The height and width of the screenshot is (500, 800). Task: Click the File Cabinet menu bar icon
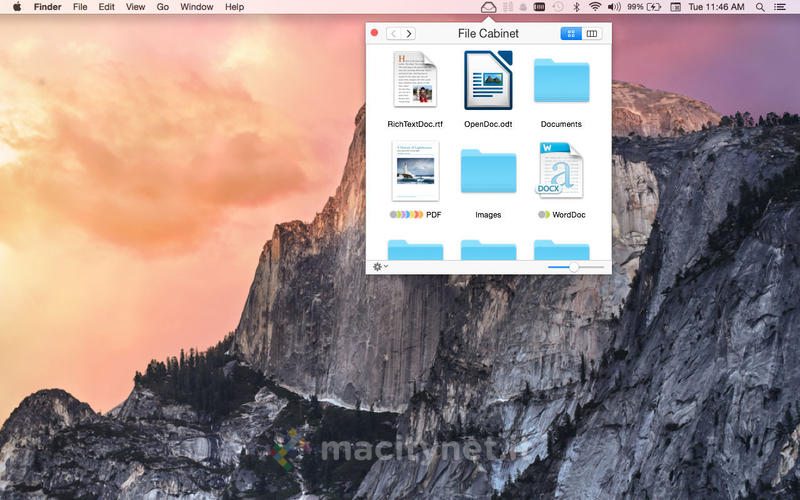488,7
